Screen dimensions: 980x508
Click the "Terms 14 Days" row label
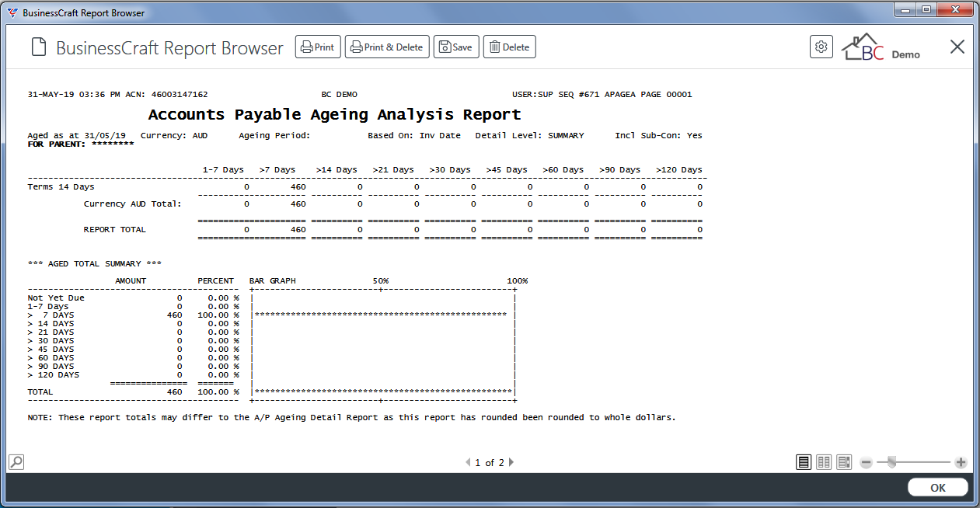[61, 187]
